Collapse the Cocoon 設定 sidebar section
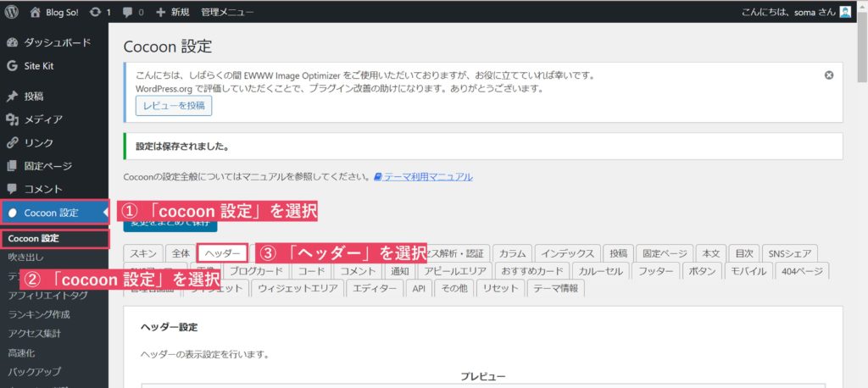This screenshot has width=868, height=388. pyautogui.click(x=51, y=212)
